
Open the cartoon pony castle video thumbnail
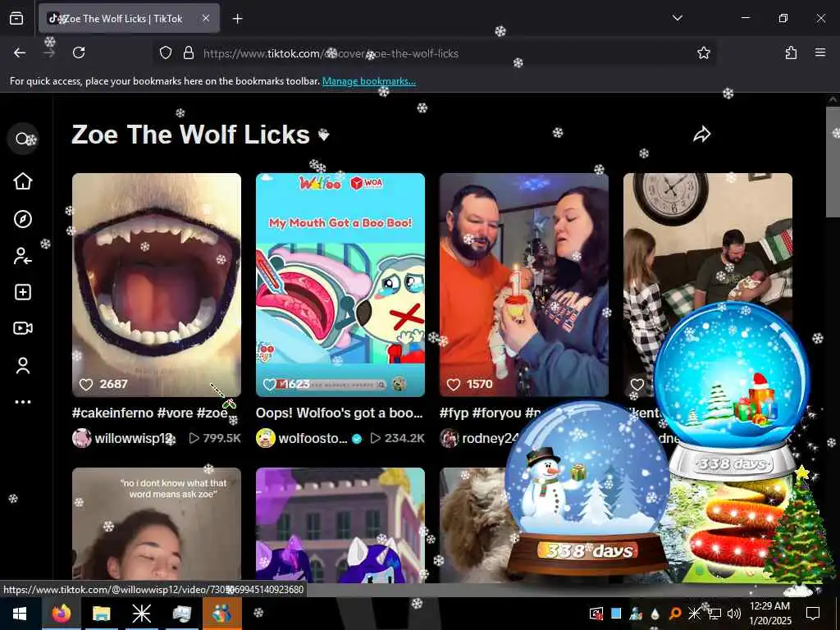tap(340, 525)
